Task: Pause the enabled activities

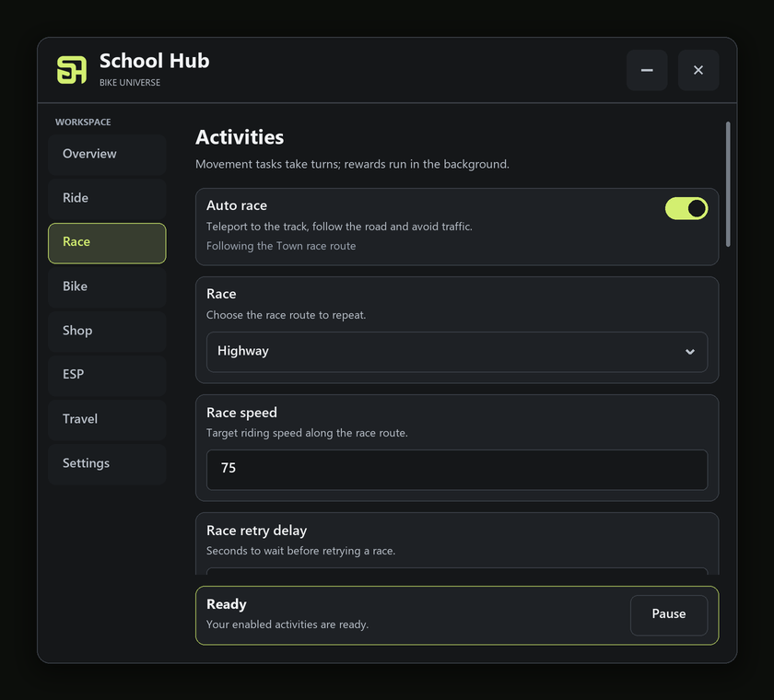Action: click(669, 614)
